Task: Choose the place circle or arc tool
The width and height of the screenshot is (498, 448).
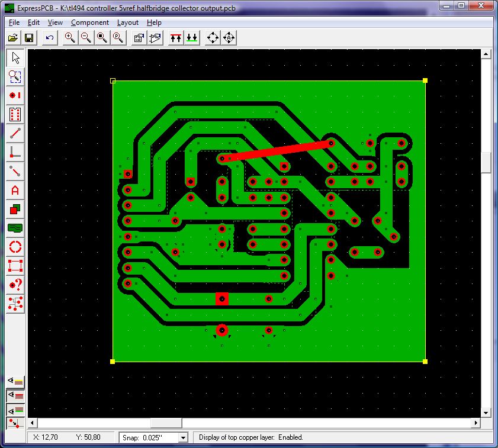Action: pyautogui.click(x=15, y=247)
